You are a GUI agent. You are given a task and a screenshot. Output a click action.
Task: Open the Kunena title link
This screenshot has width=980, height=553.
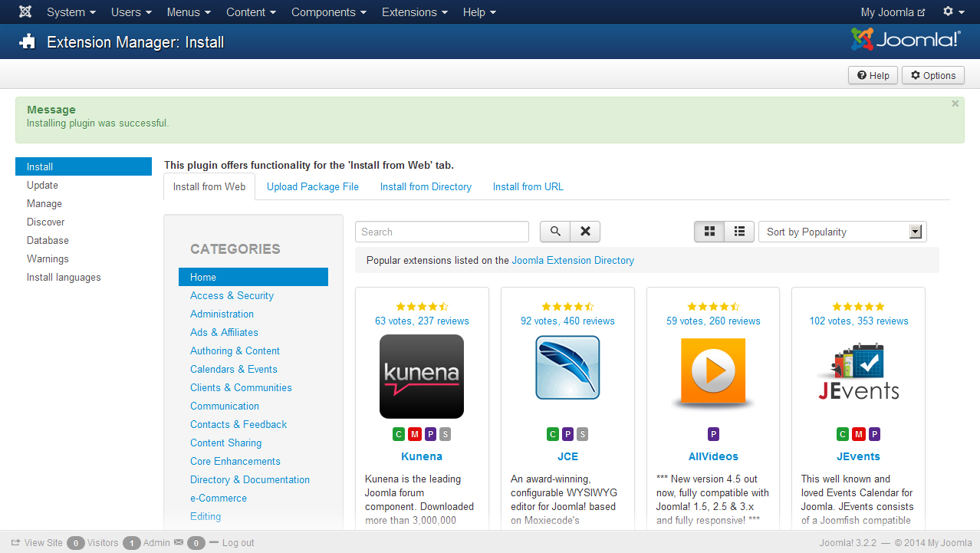click(x=422, y=456)
